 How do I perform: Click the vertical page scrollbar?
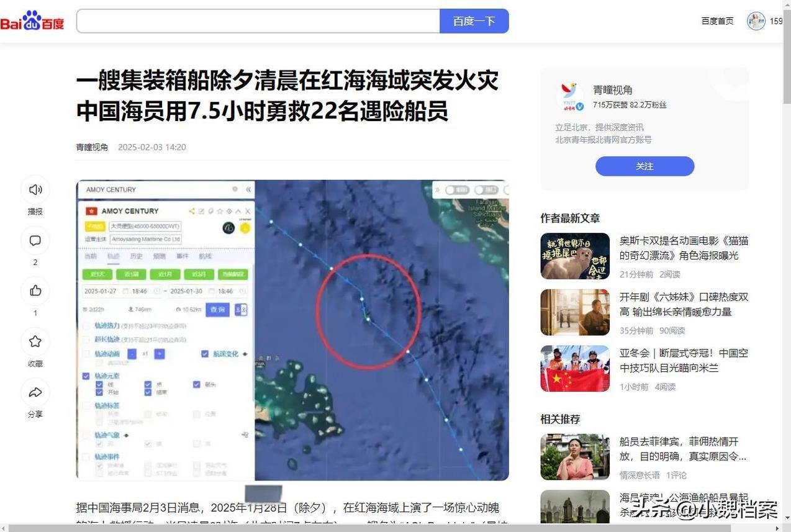click(787, 267)
